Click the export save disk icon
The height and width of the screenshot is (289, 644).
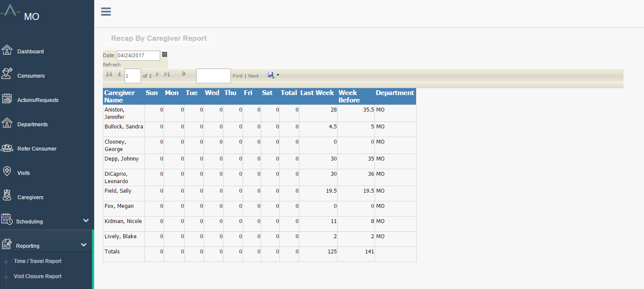tap(271, 75)
